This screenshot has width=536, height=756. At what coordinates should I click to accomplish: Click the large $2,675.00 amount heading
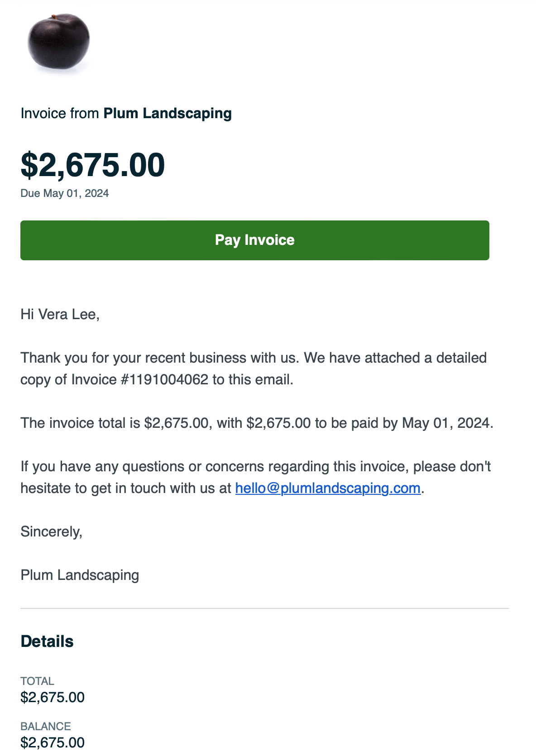[x=93, y=165]
